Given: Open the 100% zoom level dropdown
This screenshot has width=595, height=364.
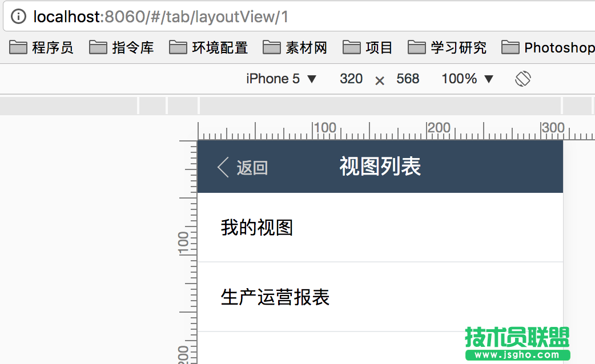Looking at the screenshot, I should pyautogui.click(x=467, y=79).
